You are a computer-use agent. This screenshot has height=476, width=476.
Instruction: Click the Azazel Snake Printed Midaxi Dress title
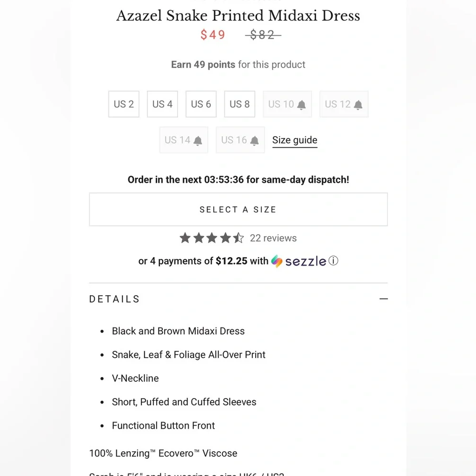pos(238,16)
